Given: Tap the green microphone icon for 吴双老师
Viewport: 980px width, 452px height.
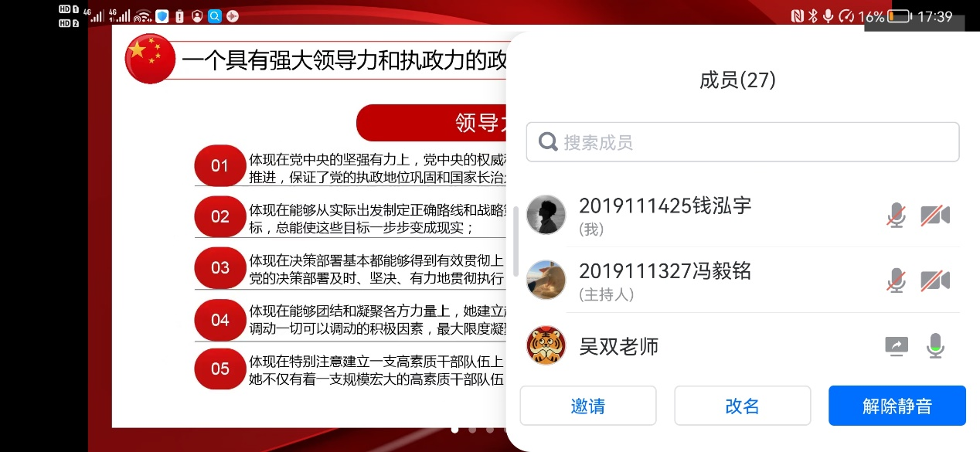Looking at the screenshot, I should (936, 345).
